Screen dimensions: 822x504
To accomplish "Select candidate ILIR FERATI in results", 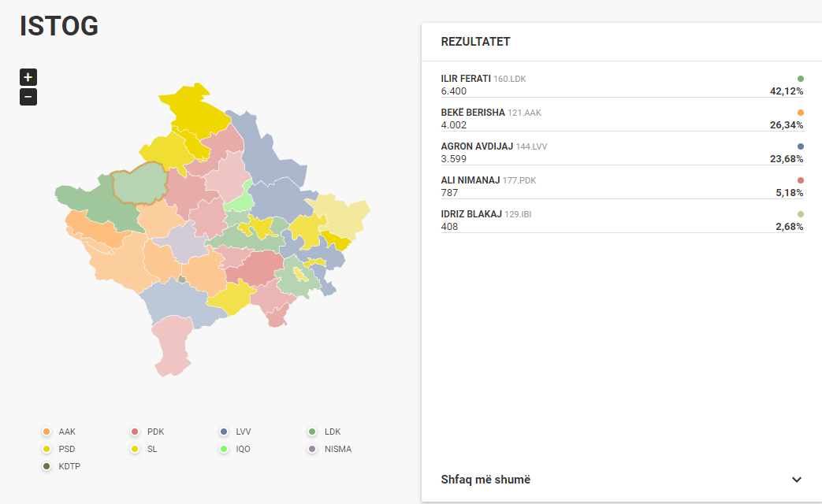I will pos(466,79).
